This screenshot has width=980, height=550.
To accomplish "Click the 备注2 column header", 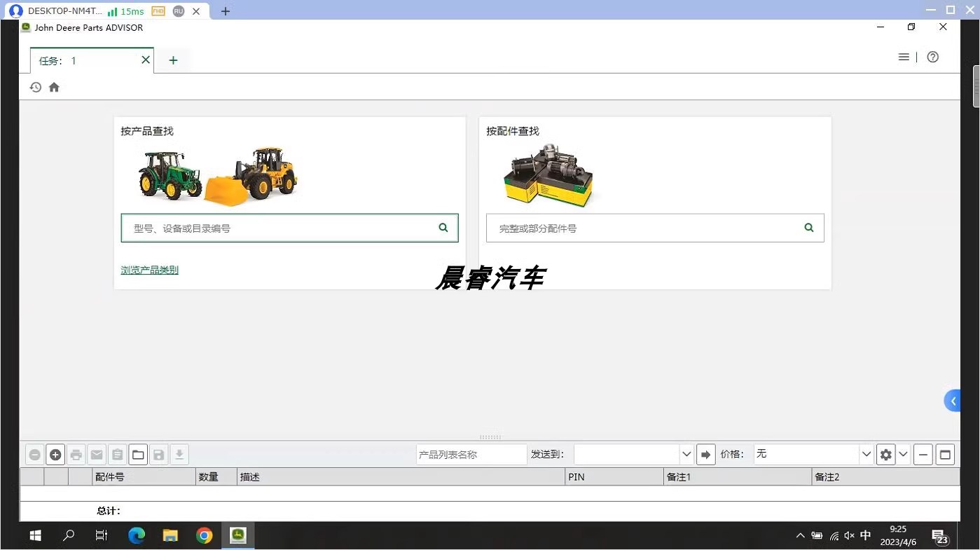I will 885,477.
